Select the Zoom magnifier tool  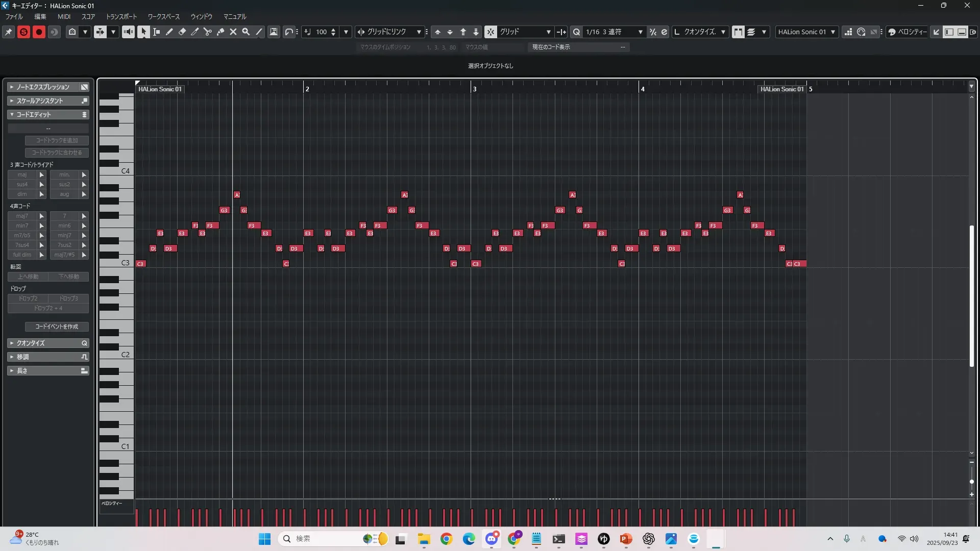point(246,32)
